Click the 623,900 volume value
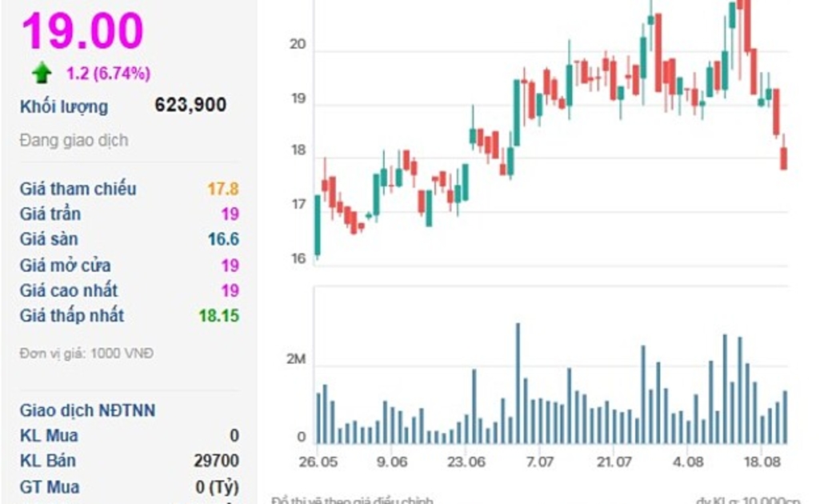 tap(190, 105)
